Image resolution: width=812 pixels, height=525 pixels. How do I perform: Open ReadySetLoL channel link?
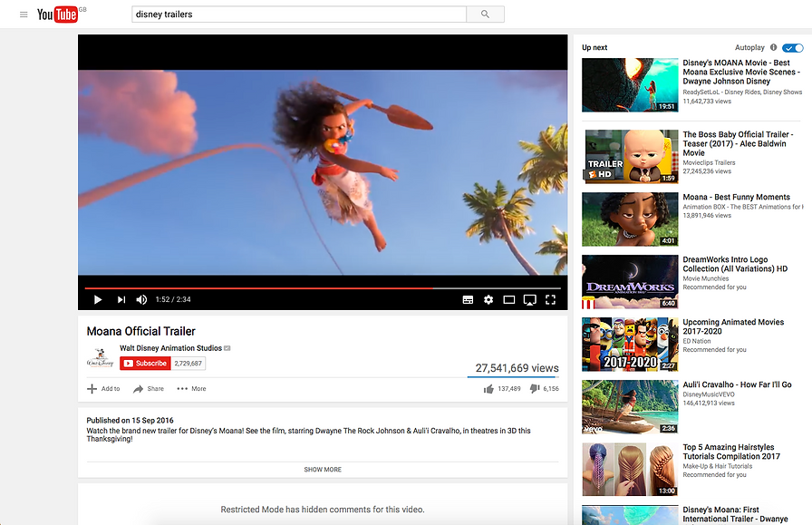point(742,92)
